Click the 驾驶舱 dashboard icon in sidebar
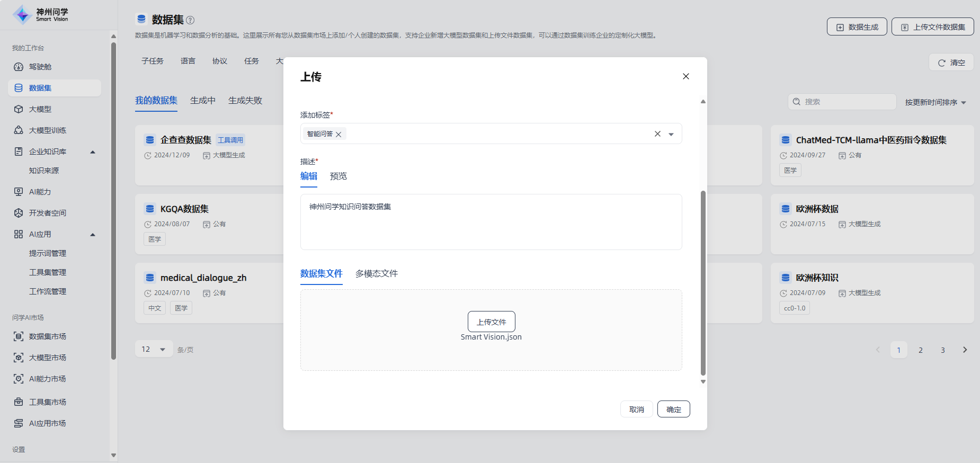 (x=19, y=67)
